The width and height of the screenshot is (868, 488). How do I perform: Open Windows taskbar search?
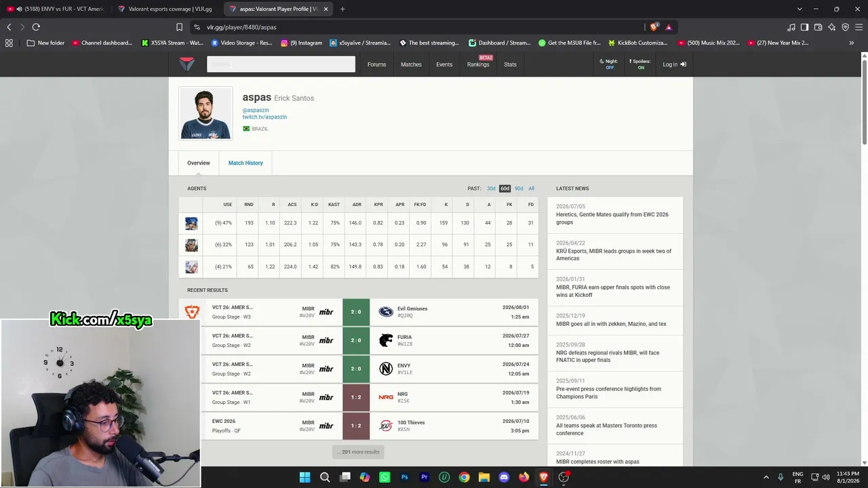click(x=325, y=477)
